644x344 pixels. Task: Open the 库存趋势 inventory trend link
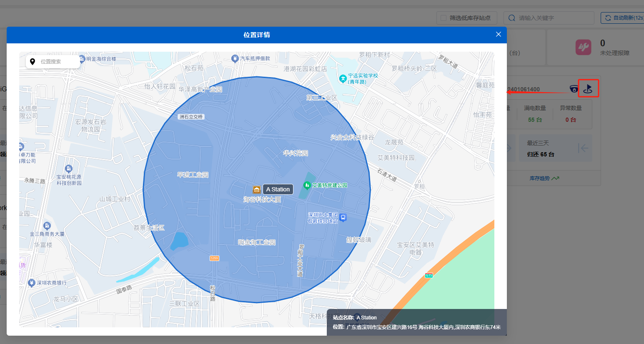(x=544, y=178)
